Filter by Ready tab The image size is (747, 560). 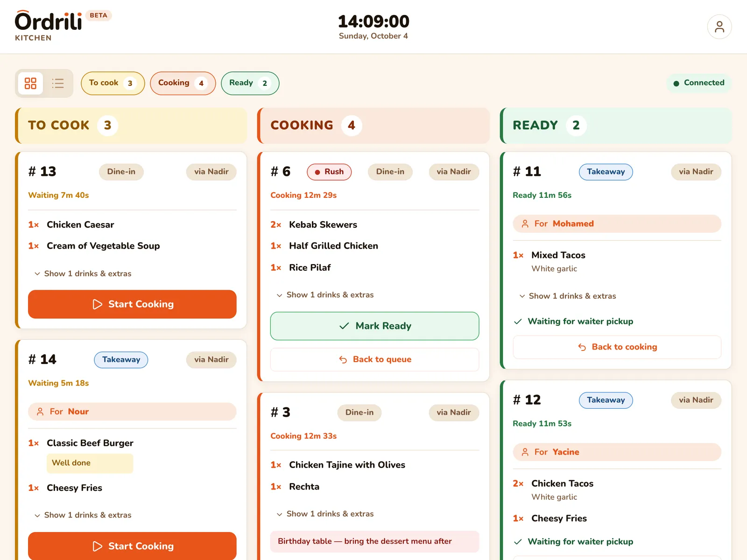[250, 83]
